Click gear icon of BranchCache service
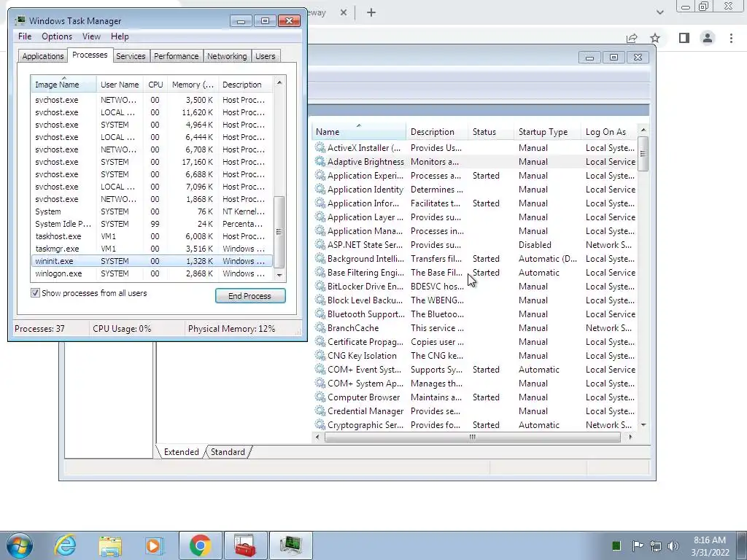The height and width of the screenshot is (560, 747). point(320,327)
